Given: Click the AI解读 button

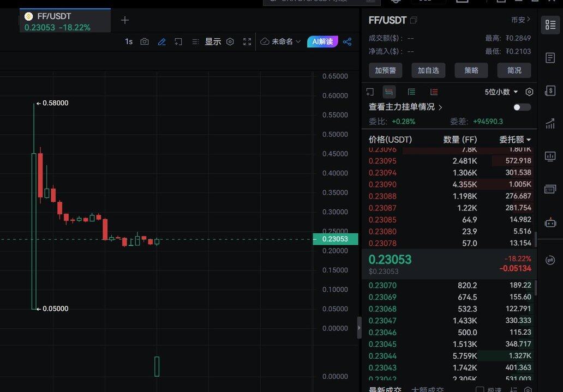Looking at the screenshot, I should (322, 41).
